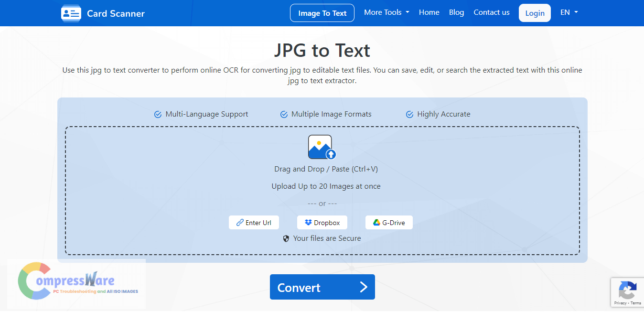Click the image upload icon

point(322,147)
